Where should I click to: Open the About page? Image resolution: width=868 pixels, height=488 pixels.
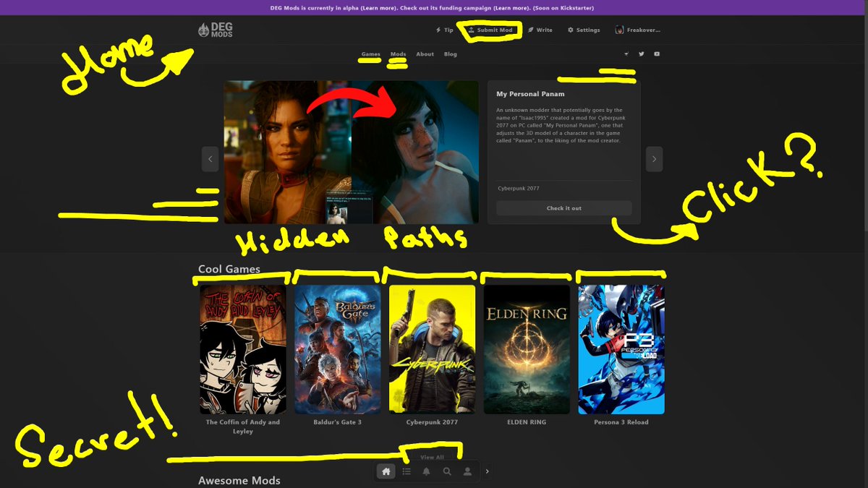[x=425, y=54]
